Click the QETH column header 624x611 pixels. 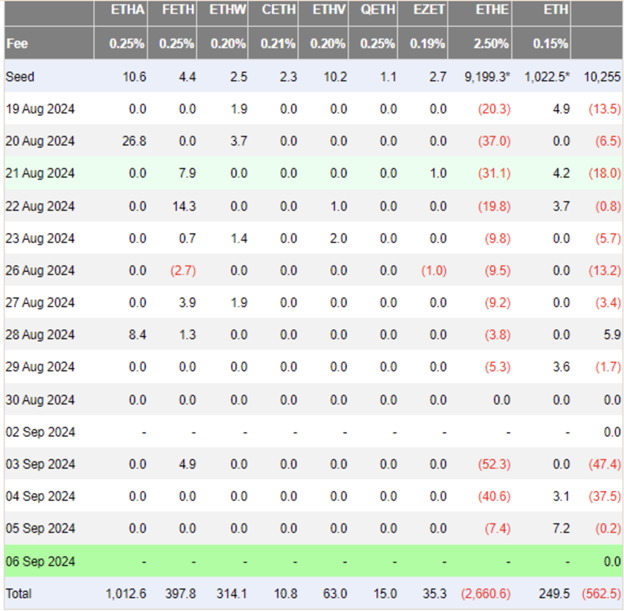click(379, 11)
